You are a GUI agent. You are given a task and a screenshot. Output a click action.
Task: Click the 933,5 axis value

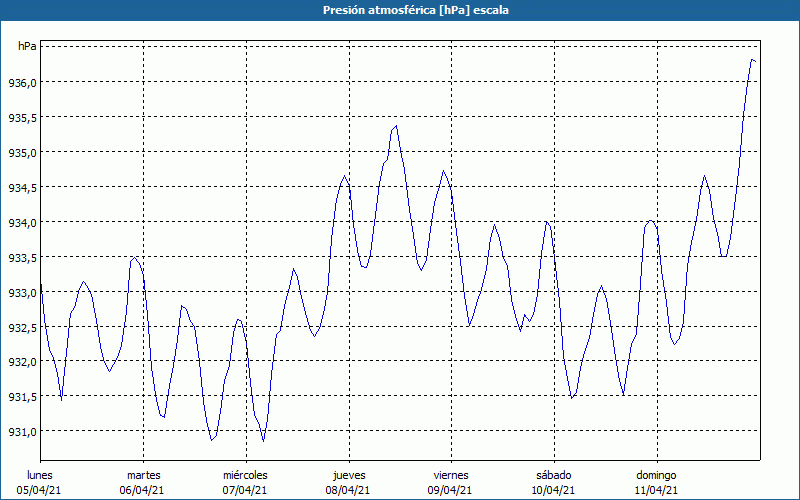pos(23,257)
